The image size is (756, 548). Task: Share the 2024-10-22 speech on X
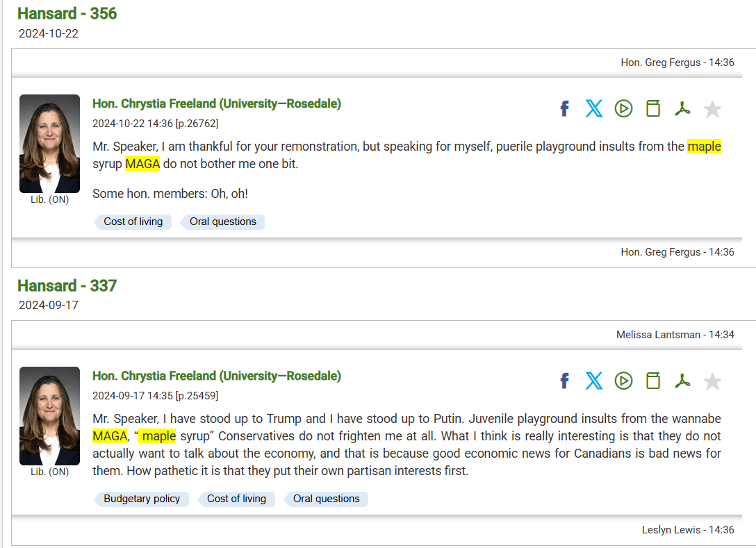point(594,109)
